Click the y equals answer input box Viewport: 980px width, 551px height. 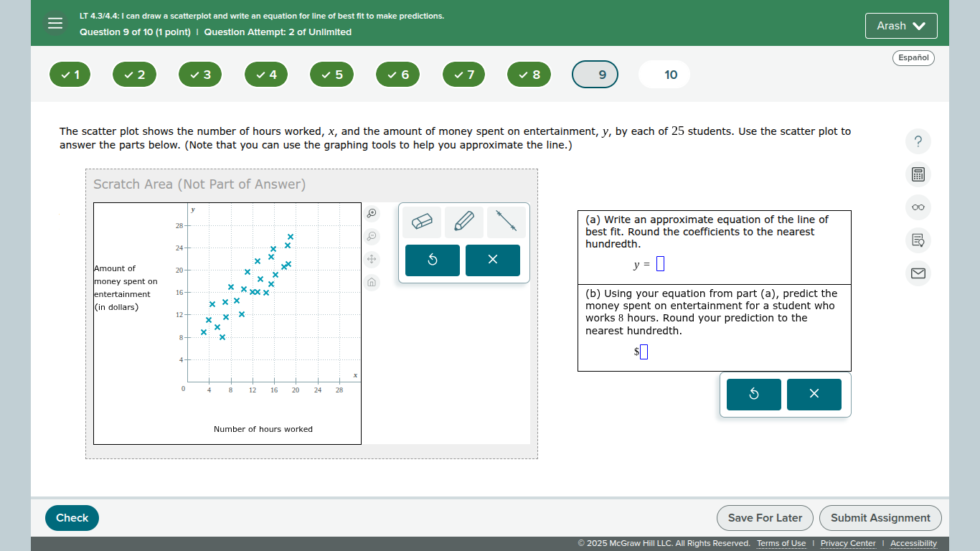[x=661, y=263]
